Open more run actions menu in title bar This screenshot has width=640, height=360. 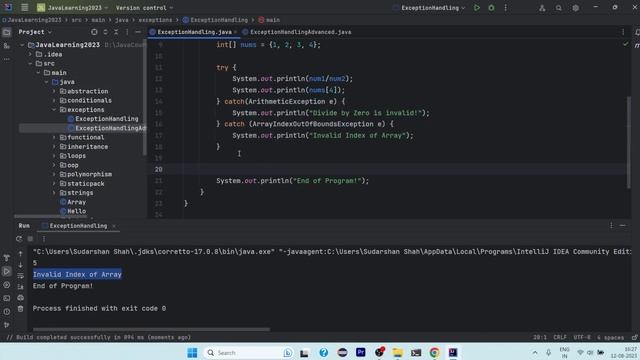[505, 8]
